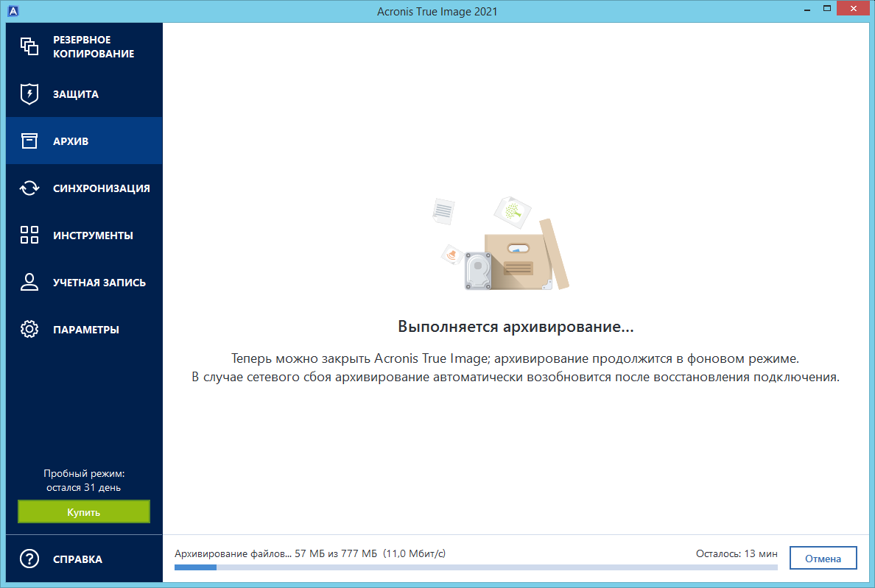
Task: Click the Archive box icon in sidebar
Action: point(29,141)
